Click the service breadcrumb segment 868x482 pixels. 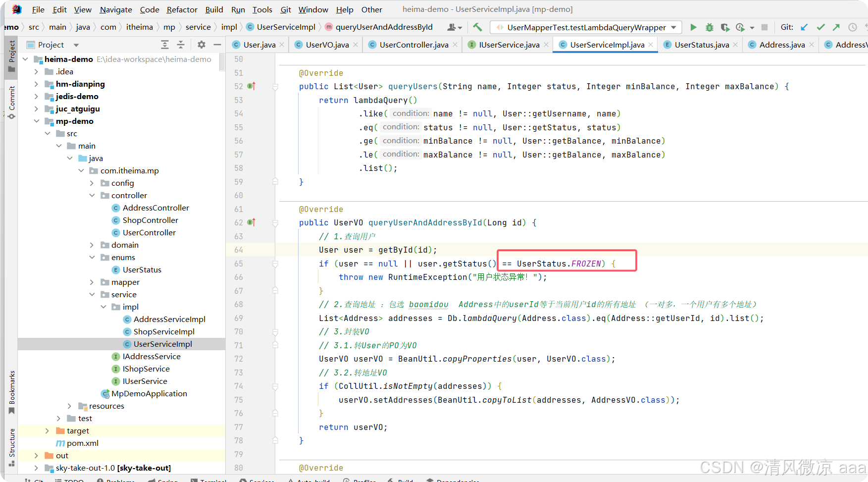tap(198, 27)
